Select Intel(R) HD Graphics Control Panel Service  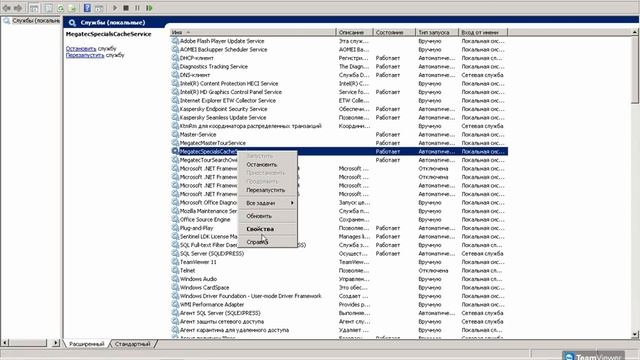(x=339, y=92)
